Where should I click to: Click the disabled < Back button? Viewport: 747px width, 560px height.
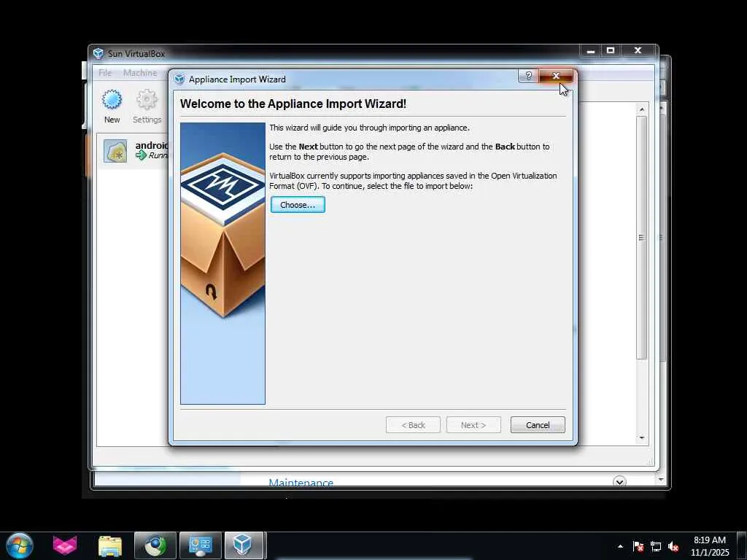413,425
